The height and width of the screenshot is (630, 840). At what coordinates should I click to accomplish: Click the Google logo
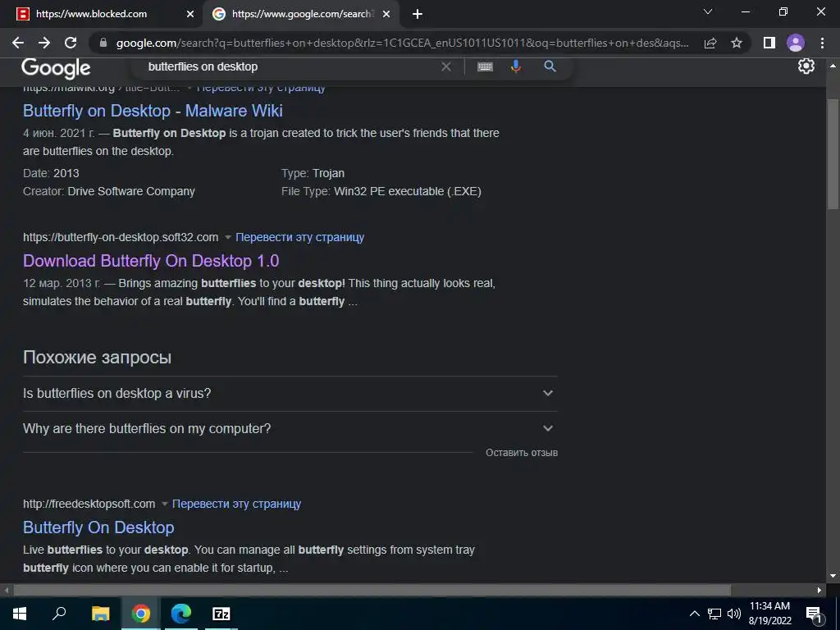pos(56,68)
